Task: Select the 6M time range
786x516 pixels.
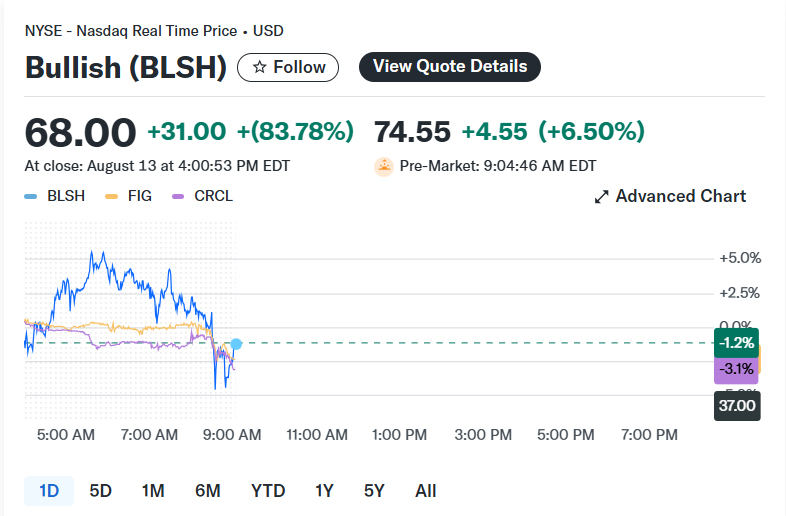Action: pyautogui.click(x=207, y=491)
